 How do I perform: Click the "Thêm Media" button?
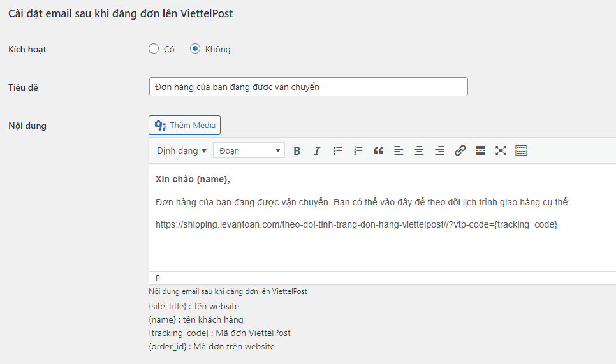click(185, 126)
